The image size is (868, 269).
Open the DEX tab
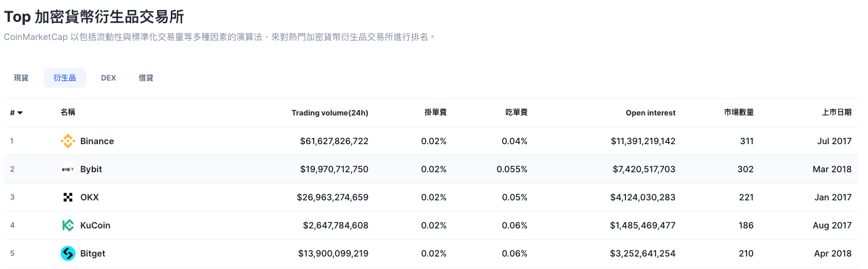(109, 78)
